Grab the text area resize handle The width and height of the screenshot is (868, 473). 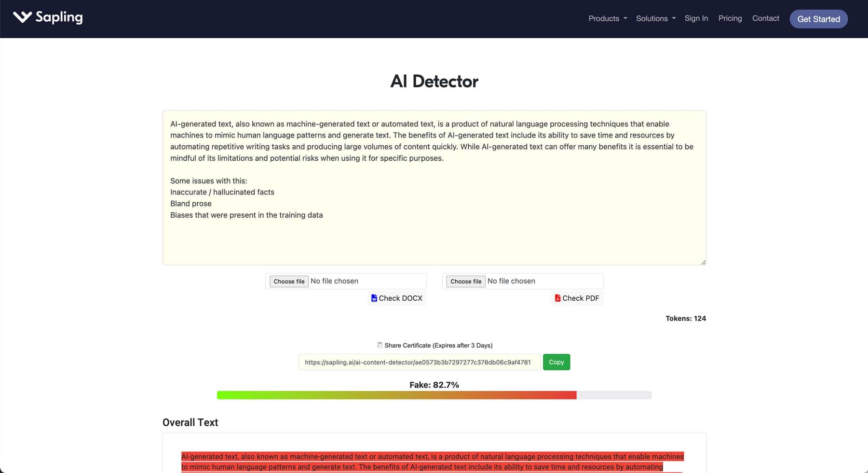(703, 262)
